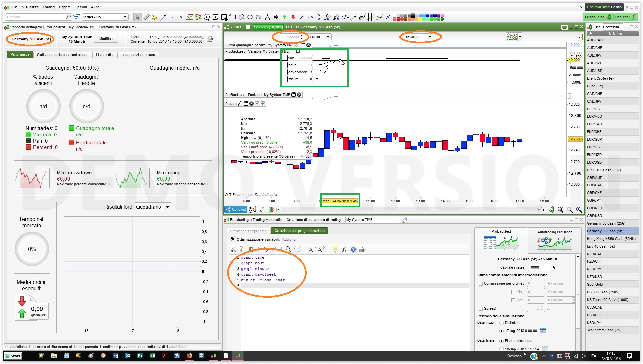
Task: Select the green up arrow drawing tool
Action: click(x=284, y=17)
